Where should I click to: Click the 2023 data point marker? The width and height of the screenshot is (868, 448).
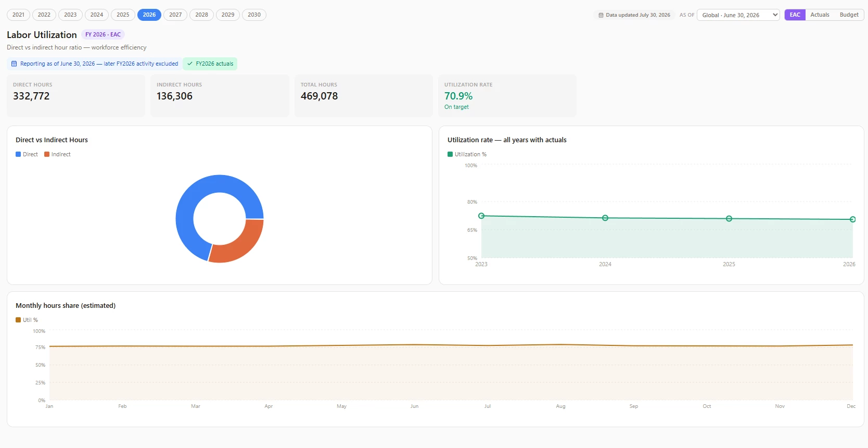[x=481, y=216]
